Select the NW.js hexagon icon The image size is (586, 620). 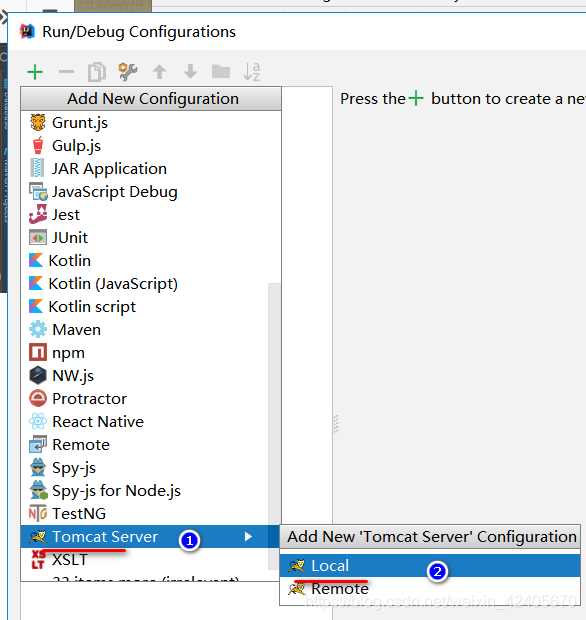[38, 375]
